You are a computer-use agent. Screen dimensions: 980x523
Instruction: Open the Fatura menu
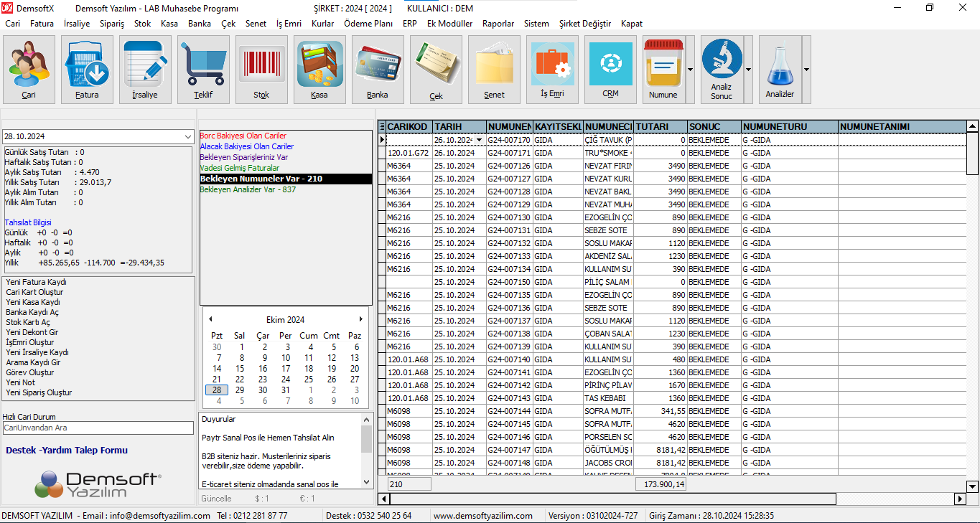pyautogui.click(x=42, y=24)
